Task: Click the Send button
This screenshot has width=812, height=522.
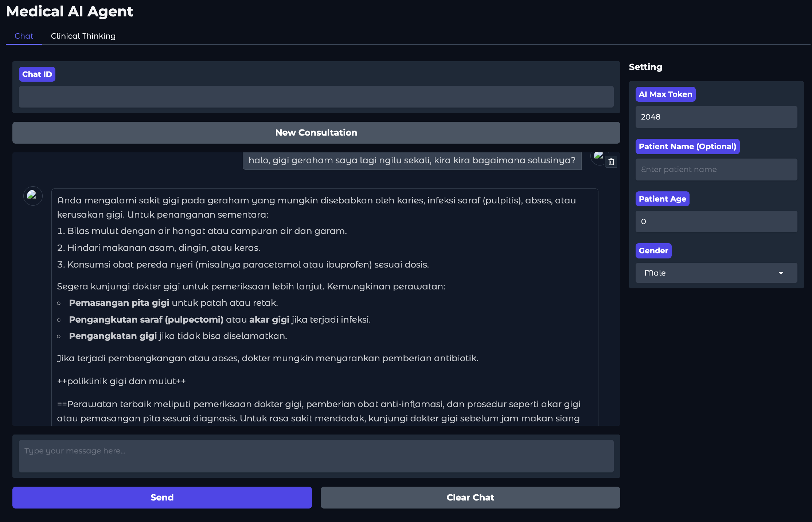Action: click(x=162, y=497)
